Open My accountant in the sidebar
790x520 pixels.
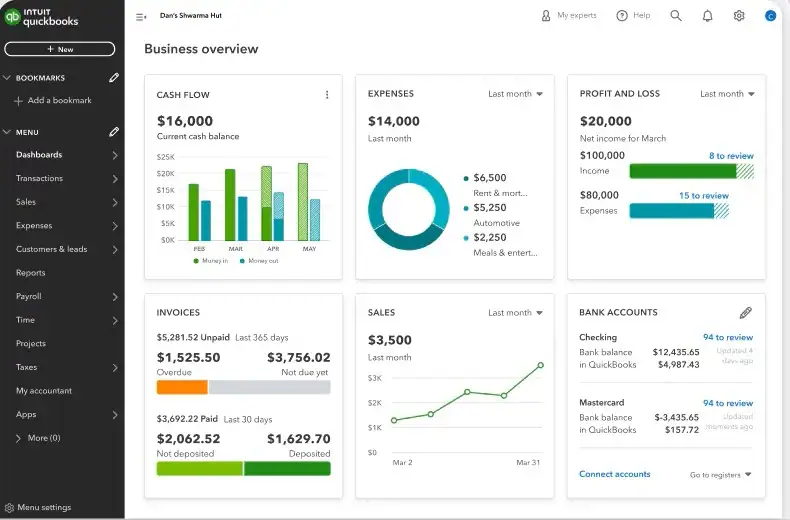pyautogui.click(x=44, y=391)
